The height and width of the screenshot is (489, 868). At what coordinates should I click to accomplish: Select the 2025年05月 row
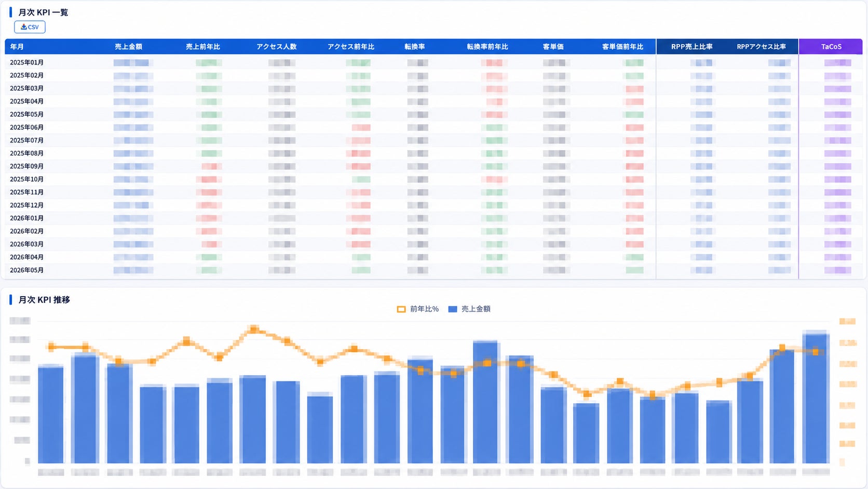tap(433, 114)
